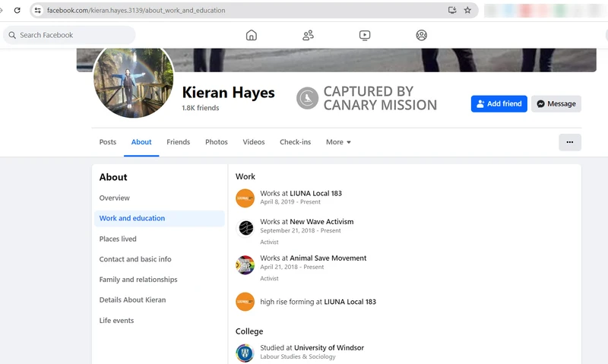The image size is (608, 364).
Task: Click the cover photo
Action: coord(336,60)
